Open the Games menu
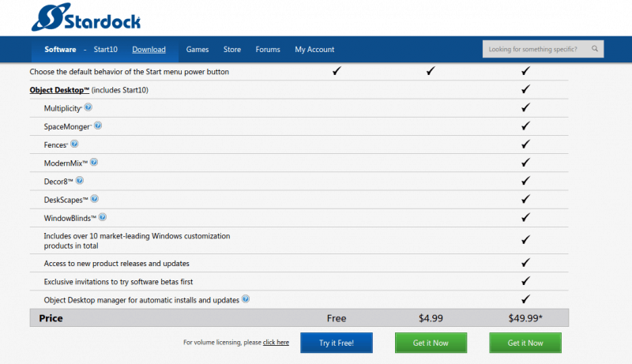Viewport: 632px width, 364px height. pos(197,50)
